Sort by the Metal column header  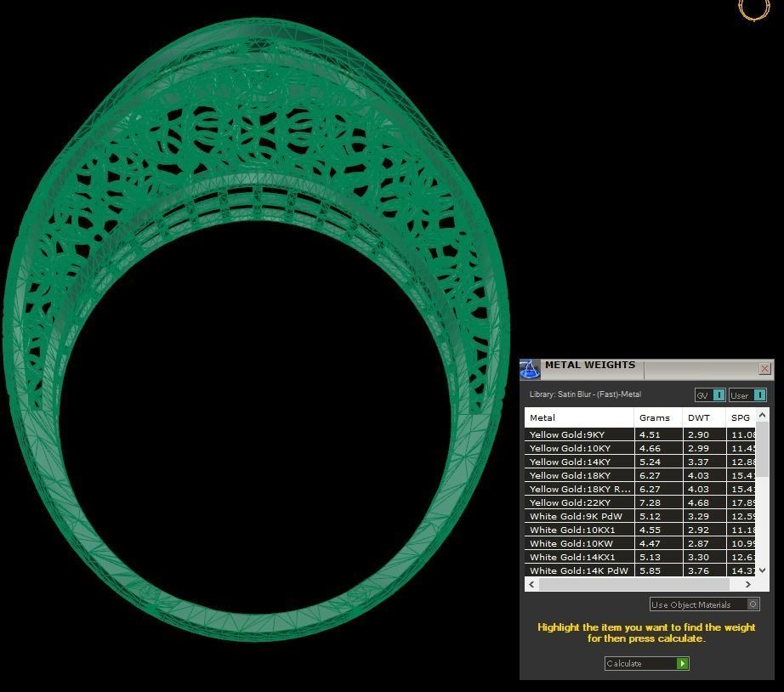point(579,417)
